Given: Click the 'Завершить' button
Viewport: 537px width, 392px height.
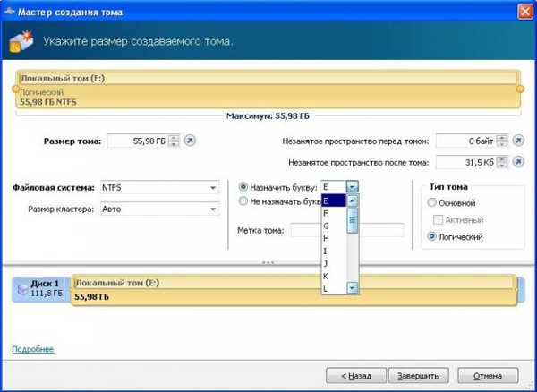Looking at the screenshot, I should point(418,376).
